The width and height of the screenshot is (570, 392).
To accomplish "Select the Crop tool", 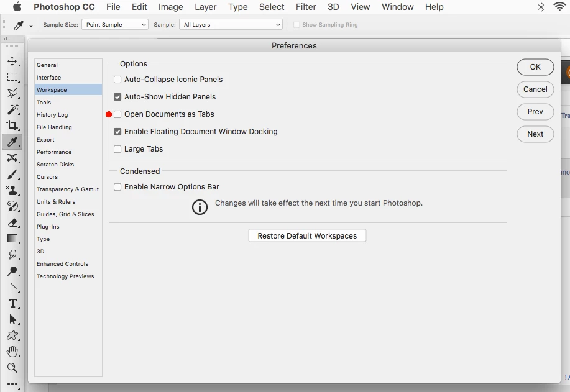I will [x=12, y=125].
